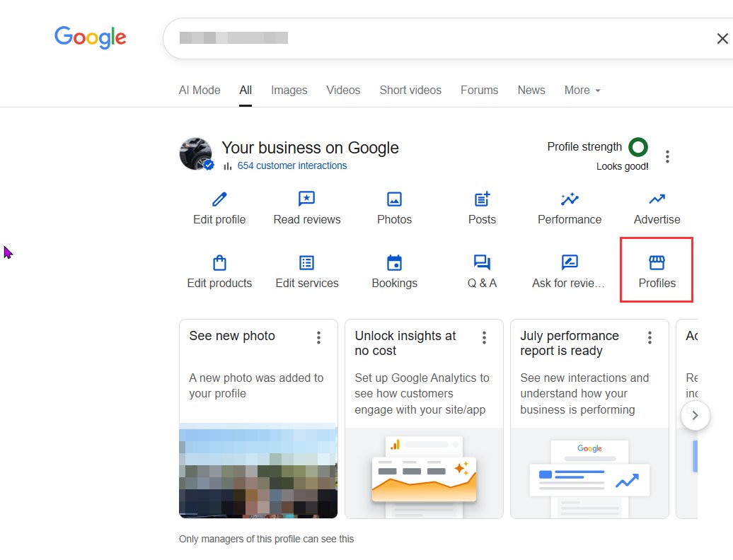Screen dimensions: 733x560
Task: Open the Edit profile pencil icon
Action: click(x=219, y=199)
